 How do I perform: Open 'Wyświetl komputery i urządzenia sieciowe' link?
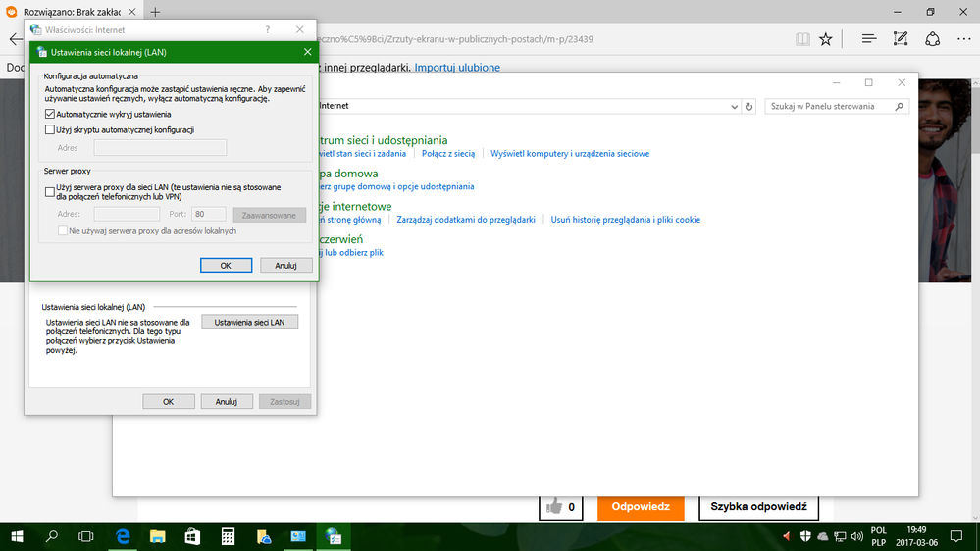(x=570, y=154)
